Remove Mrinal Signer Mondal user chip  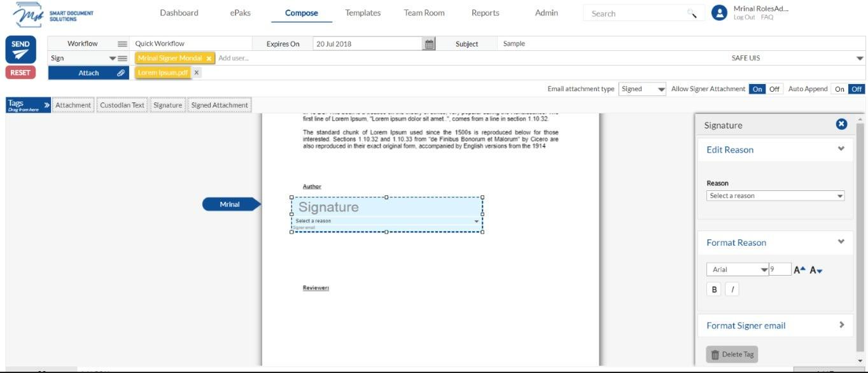209,59
